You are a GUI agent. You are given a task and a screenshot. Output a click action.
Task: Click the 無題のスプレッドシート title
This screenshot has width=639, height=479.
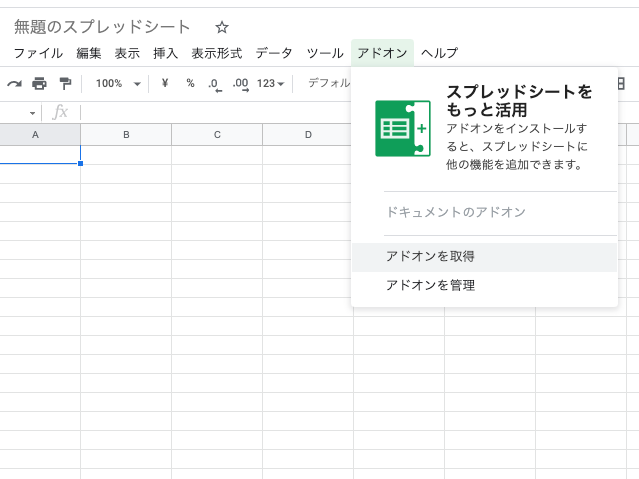[102, 27]
